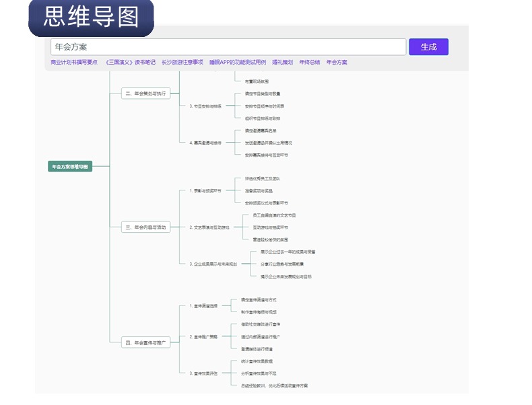Select the root node 年会方案思维导图

(x=70, y=166)
